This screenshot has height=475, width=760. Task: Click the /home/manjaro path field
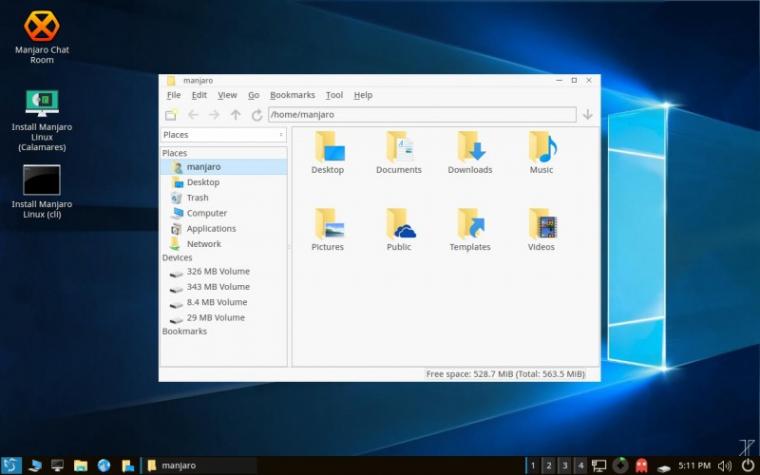click(422, 115)
